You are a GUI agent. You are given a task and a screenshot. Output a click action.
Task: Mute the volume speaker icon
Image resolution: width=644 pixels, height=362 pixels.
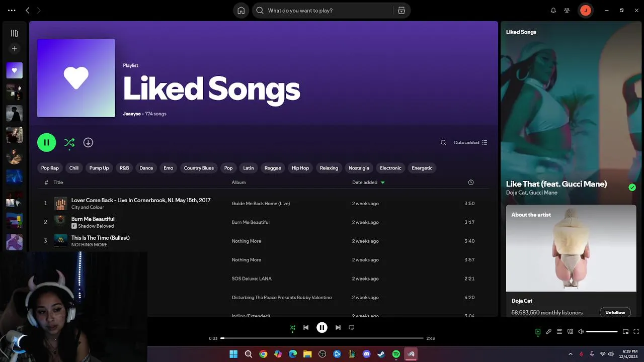[x=581, y=332]
